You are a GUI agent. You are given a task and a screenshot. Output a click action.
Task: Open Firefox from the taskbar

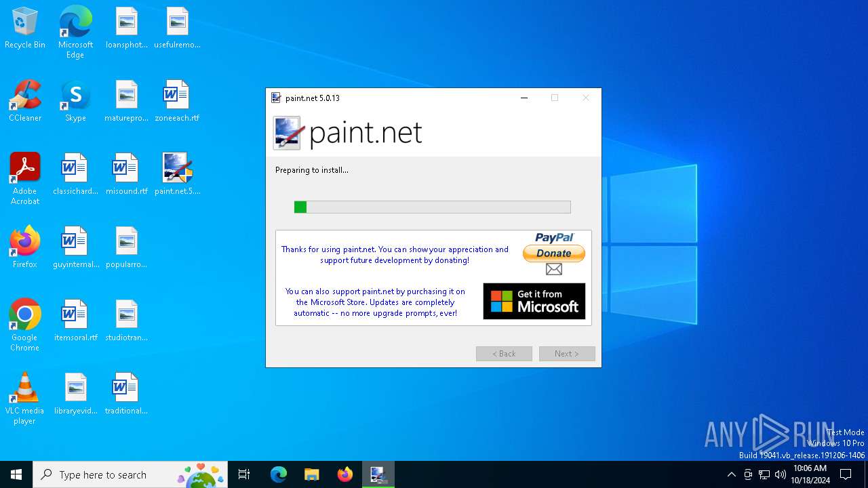tap(345, 474)
